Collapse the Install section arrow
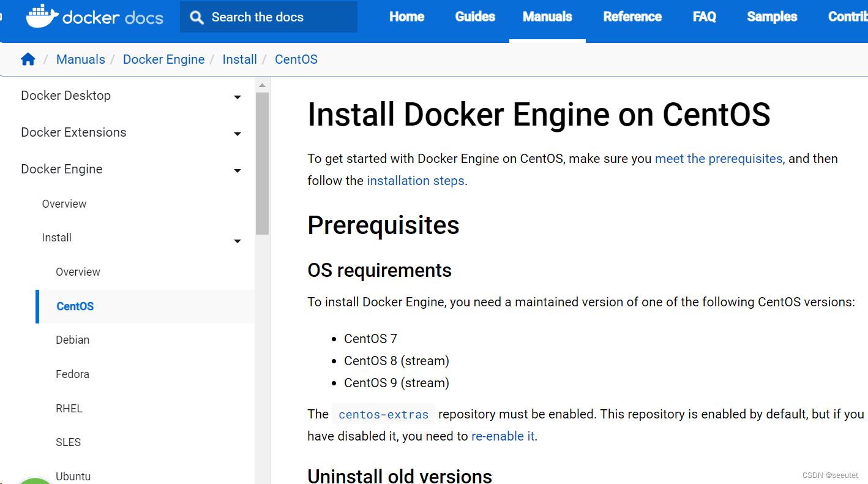The height and width of the screenshot is (484, 868). pyautogui.click(x=238, y=241)
